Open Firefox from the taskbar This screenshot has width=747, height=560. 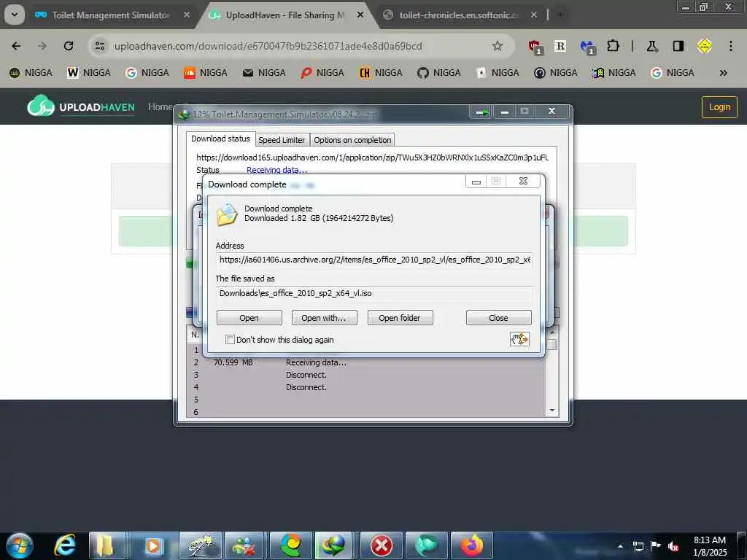(472, 545)
